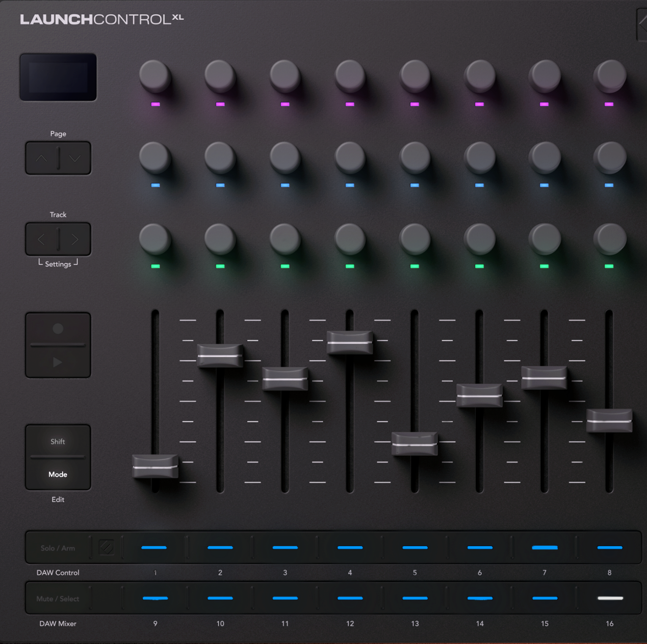Click the blue-lit knob in column 1

click(155, 157)
